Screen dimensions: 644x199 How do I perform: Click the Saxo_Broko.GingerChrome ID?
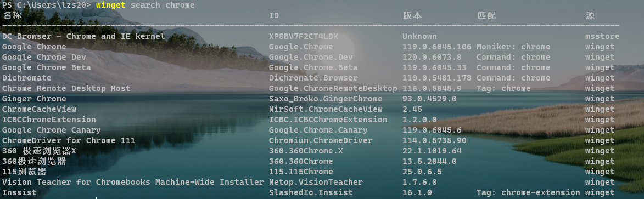(325, 99)
